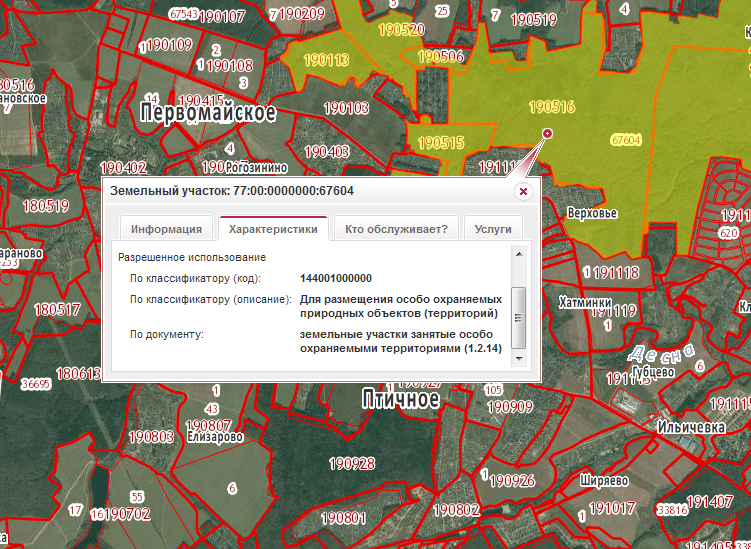751x549 pixels.
Task: Click the По документу label
Action: pos(167,334)
